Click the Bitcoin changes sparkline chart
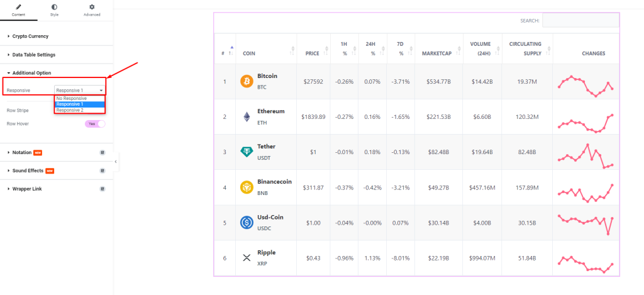644x295 pixels. coord(586,86)
